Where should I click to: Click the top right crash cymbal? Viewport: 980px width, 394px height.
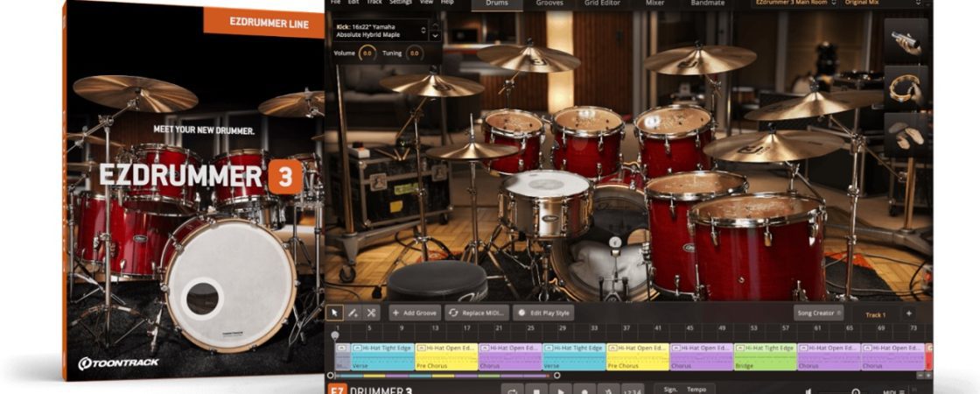(x=699, y=59)
